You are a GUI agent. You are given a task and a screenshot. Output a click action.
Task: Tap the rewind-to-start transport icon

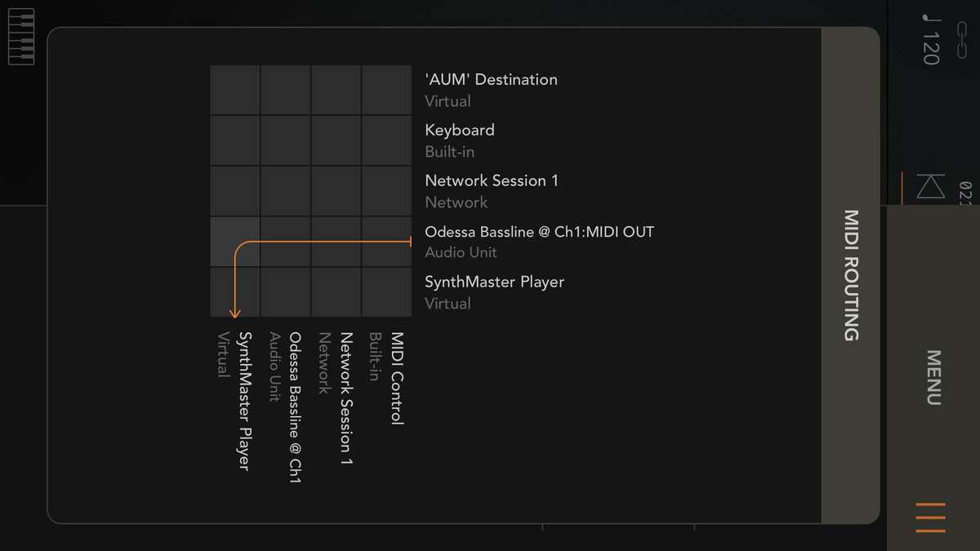pyautogui.click(x=930, y=186)
